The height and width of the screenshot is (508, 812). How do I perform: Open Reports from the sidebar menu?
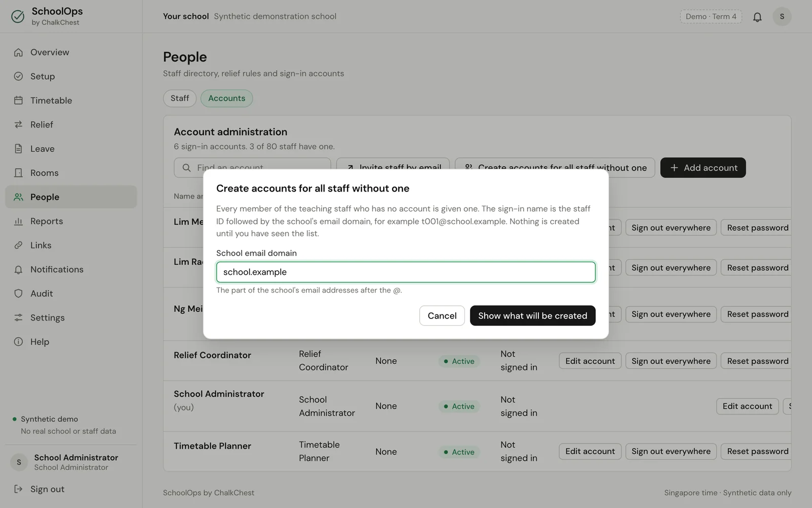point(71,221)
